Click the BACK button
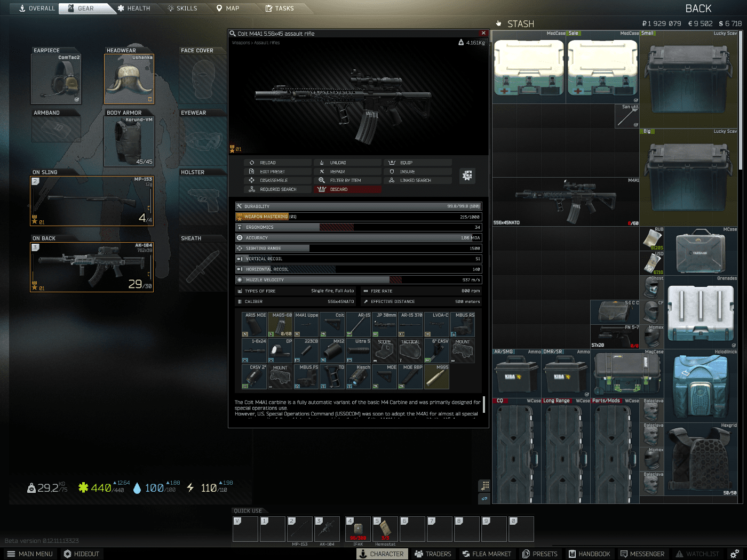The image size is (747, 560). pos(698,8)
